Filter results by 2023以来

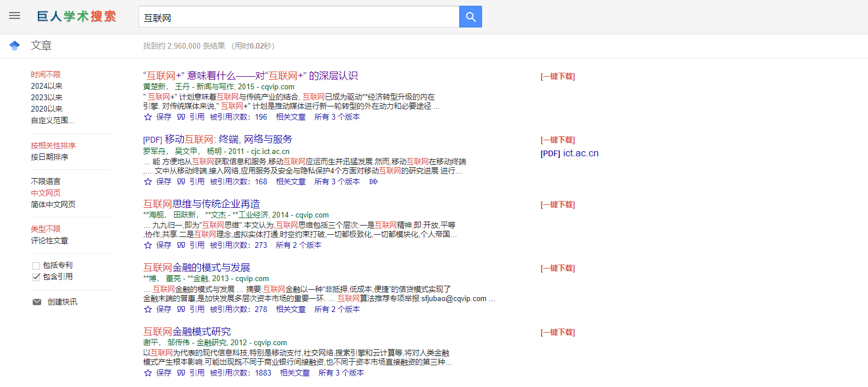(46, 97)
